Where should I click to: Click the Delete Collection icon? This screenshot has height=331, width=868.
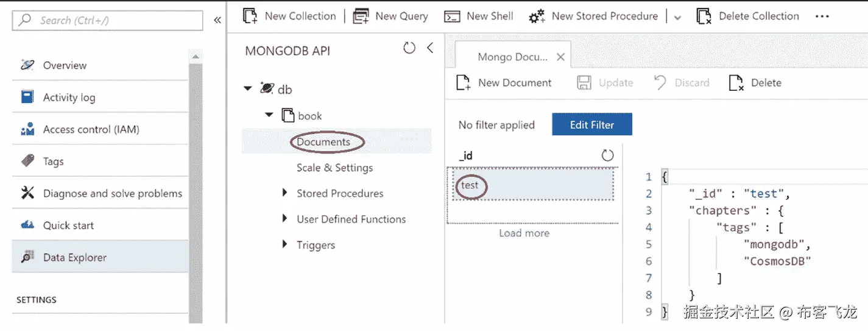[704, 16]
